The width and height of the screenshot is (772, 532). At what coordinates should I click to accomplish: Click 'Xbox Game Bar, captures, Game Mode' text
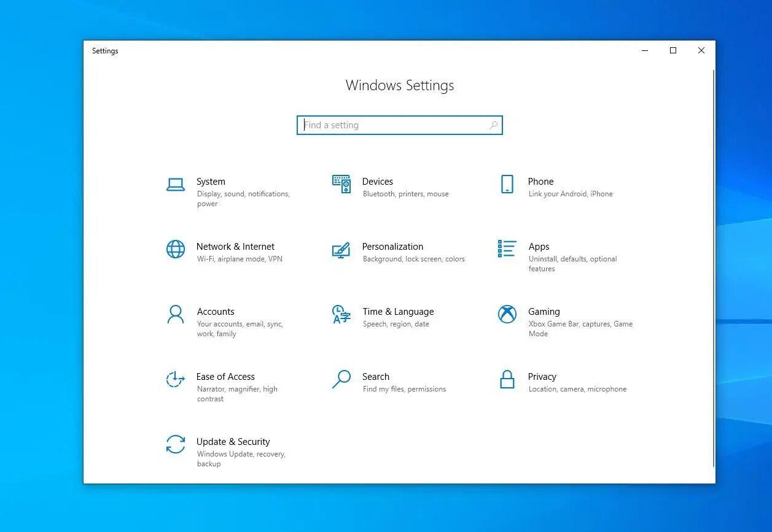580,329
